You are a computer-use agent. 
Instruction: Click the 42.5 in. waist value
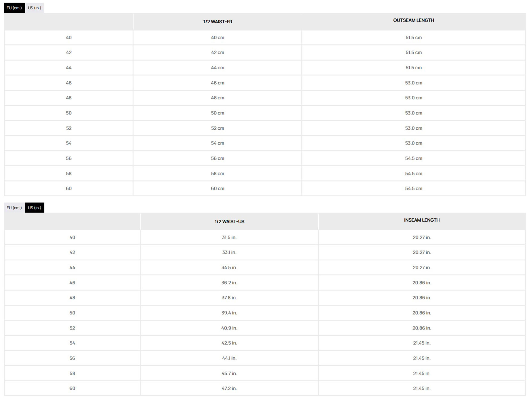pos(229,343)
